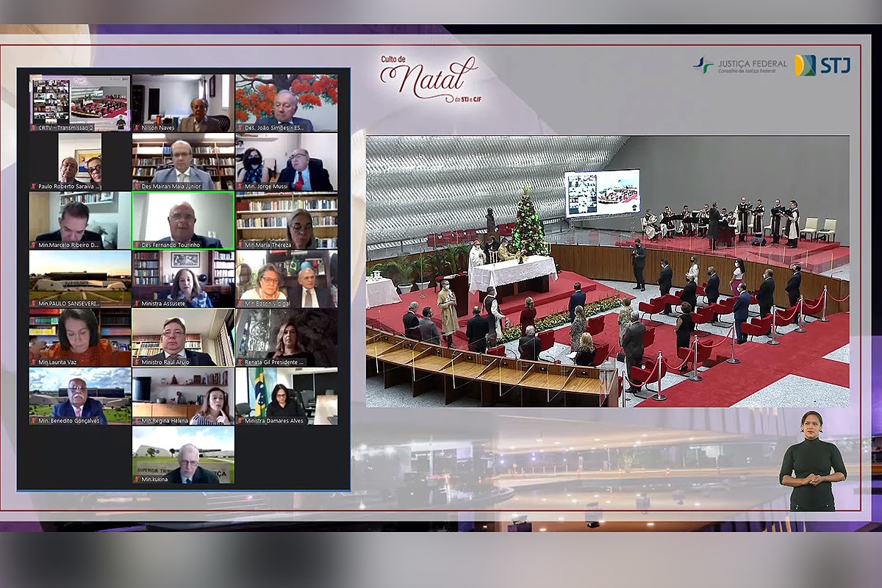This screenshot has height=588, width=882.
Task: Click the Christmas tree in the live feed
Action: (527, 223)
